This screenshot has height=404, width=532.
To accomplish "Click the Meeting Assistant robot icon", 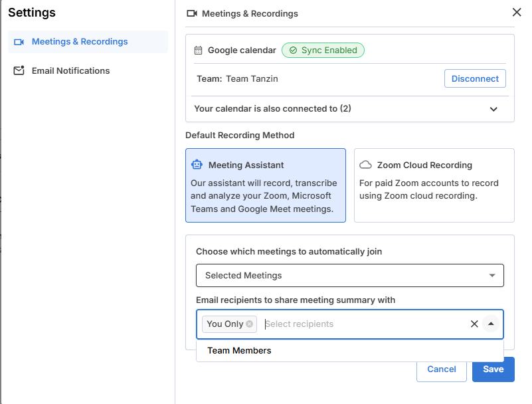I will pyautogui.click(x=197, y=165).
